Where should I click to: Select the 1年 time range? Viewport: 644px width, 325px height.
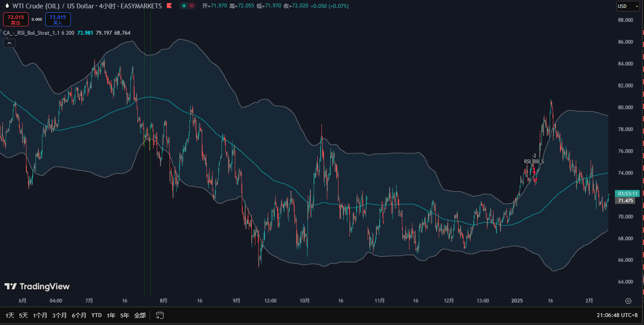[111, 315]
